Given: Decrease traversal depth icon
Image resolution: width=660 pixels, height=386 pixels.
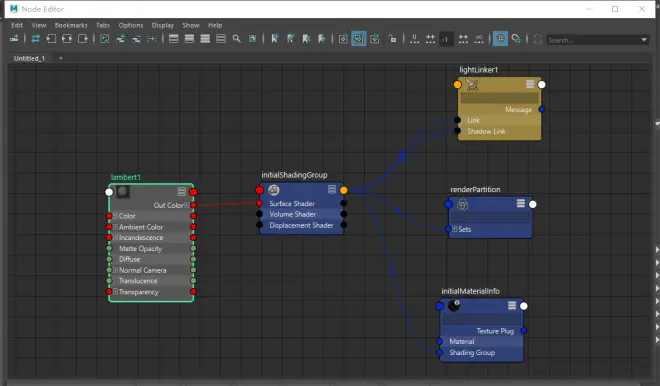Looking at the screenshot, I should (x=430, y=39).
